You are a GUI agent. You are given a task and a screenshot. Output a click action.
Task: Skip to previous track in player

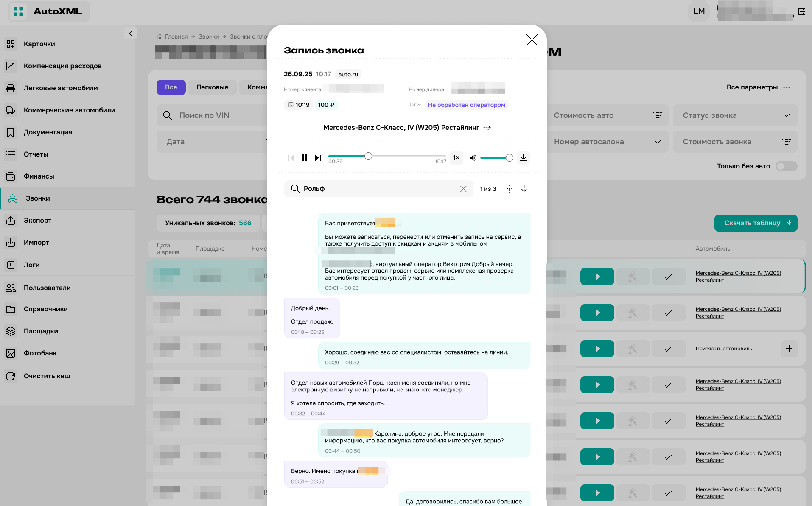click(x=291, y=158)
